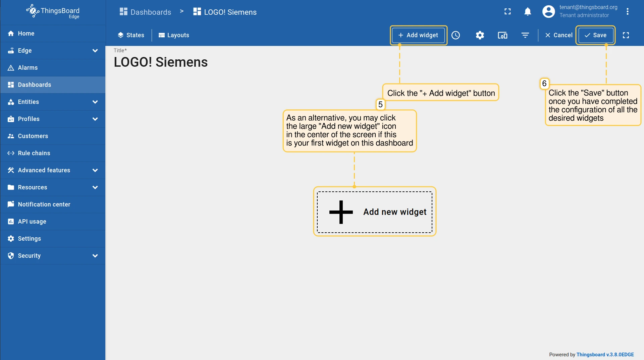Toggle fullscreen icon in top header
This screenshot has height=360, width=644.
tap(507, 12)
